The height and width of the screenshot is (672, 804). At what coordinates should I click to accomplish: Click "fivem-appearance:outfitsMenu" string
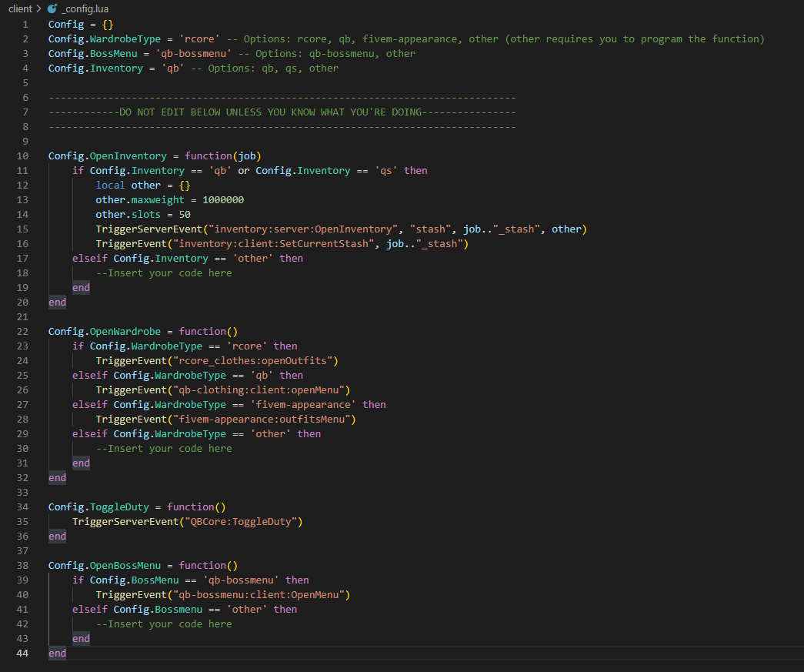pyautogui.click(x=262, y=419)
